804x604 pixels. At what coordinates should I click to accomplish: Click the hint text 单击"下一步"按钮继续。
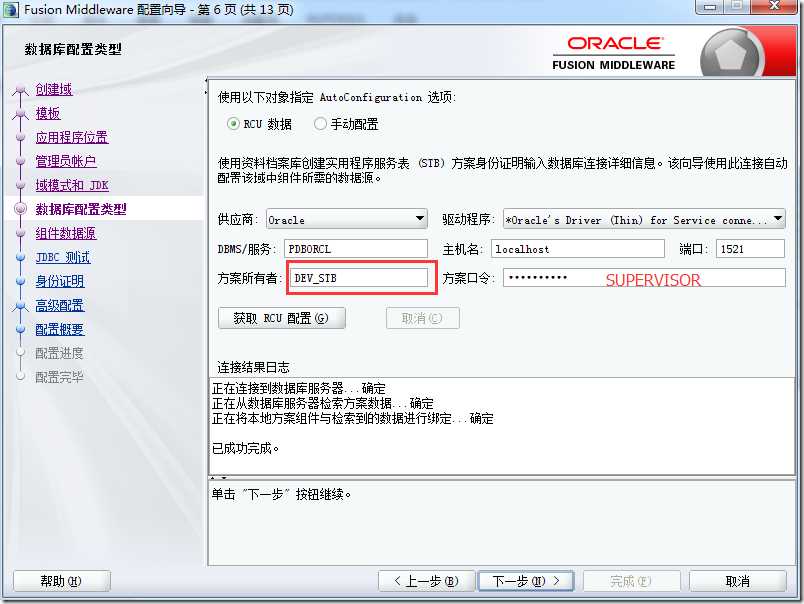[x=282, y=494]
